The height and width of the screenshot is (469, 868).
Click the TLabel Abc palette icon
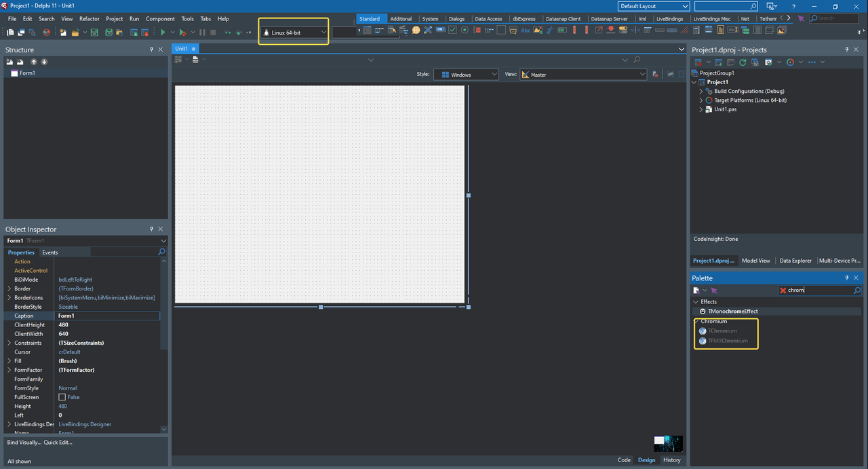[x=526, y=30]
